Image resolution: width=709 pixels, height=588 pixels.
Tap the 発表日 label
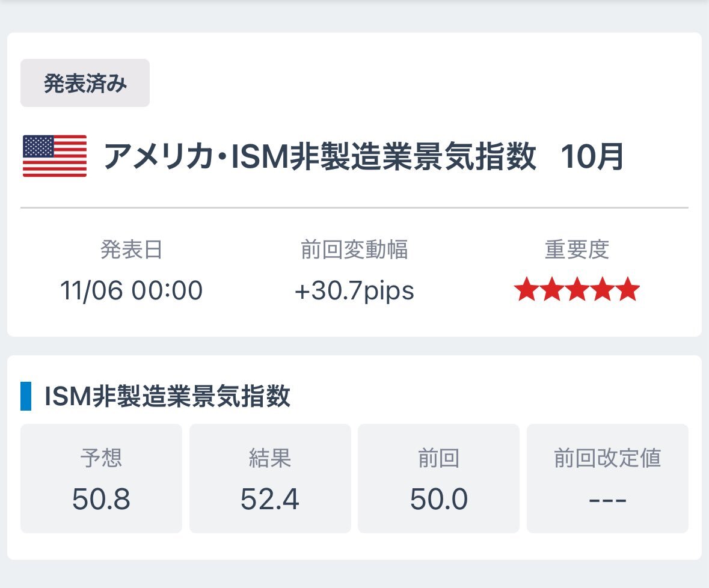pos(131,249)
